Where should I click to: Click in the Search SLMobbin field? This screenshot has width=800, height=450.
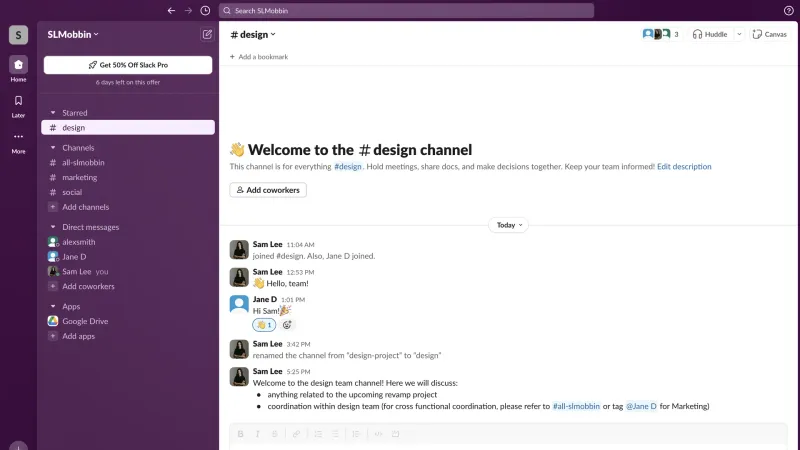tap(406, 11)
